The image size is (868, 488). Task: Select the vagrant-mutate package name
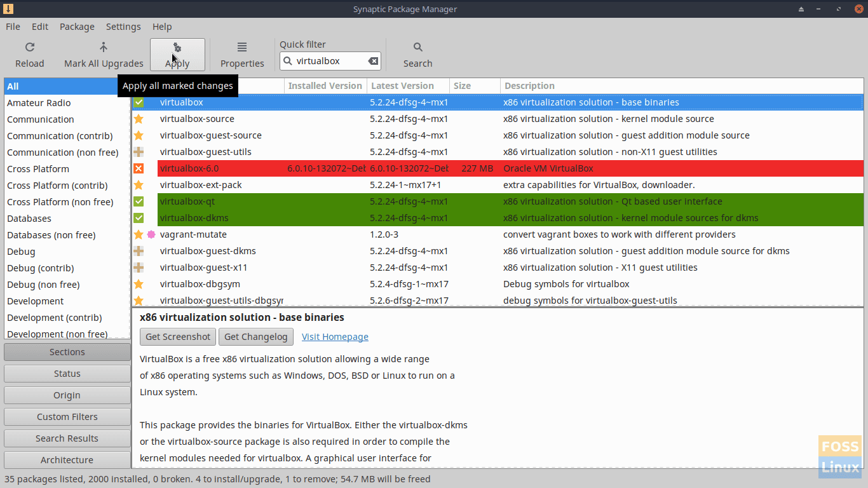tap(193, 234)
